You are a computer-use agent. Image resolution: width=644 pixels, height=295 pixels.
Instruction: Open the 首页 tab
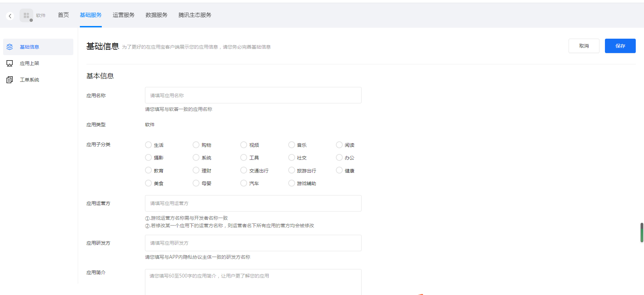click(x=63, y=15)
